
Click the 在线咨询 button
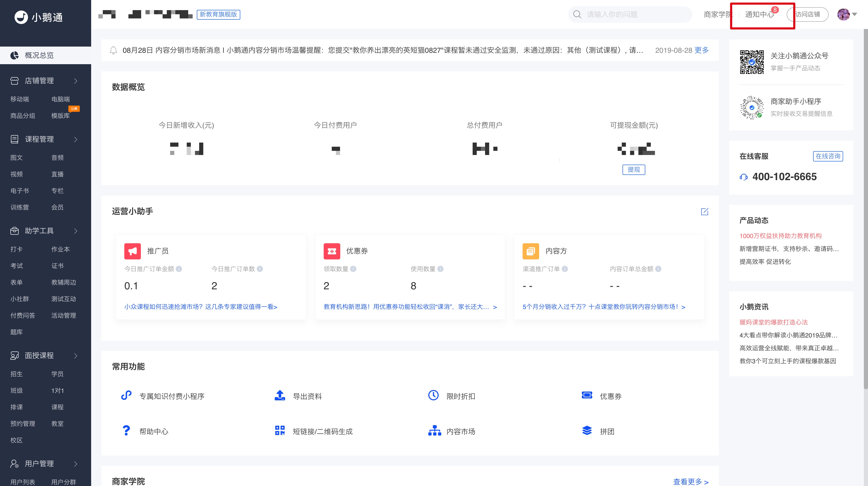click(828, 156)
